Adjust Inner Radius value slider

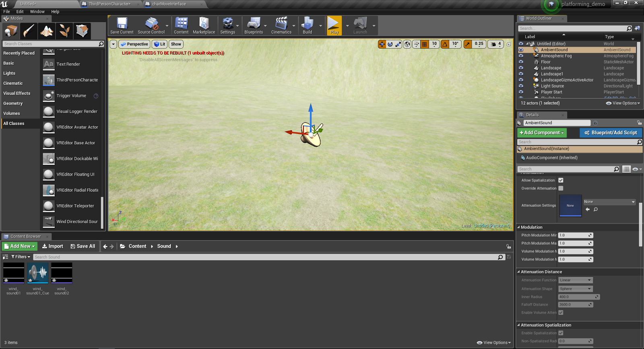[579, 297]
